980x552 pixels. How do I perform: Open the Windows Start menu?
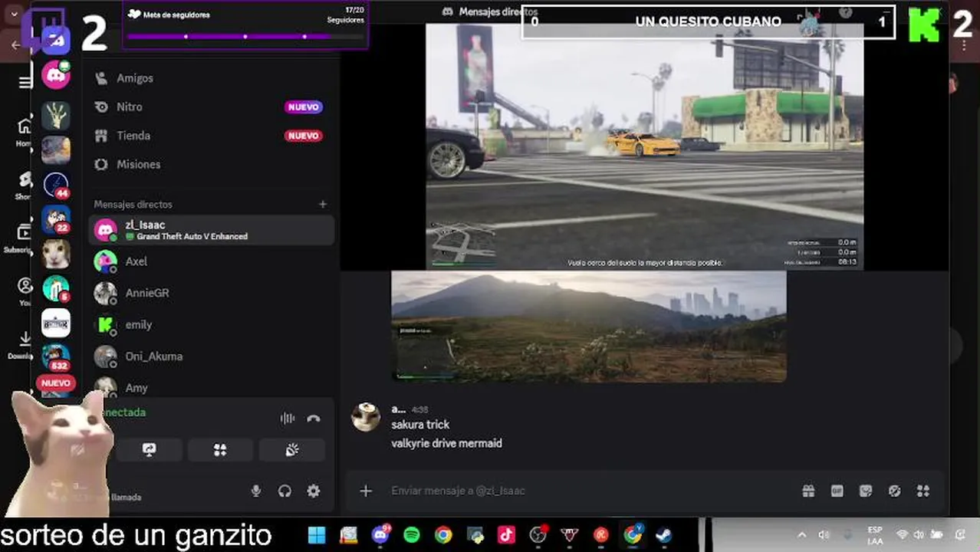coord(317,534)
